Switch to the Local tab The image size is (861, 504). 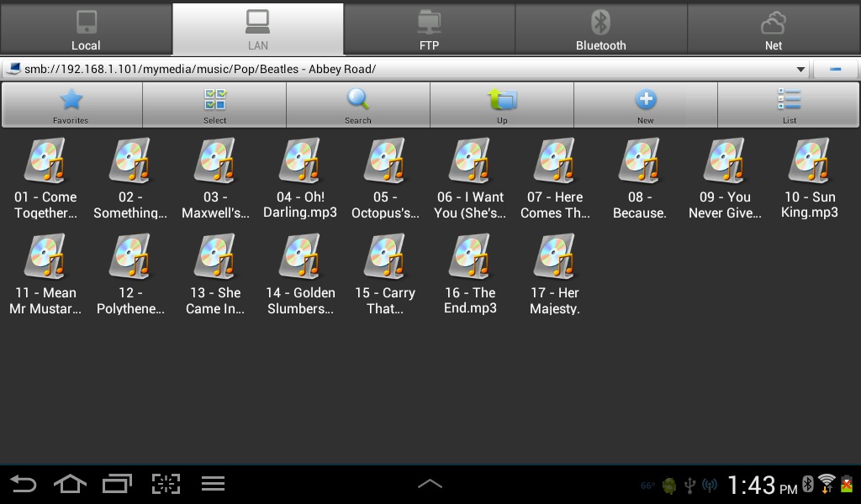point(86,29)
